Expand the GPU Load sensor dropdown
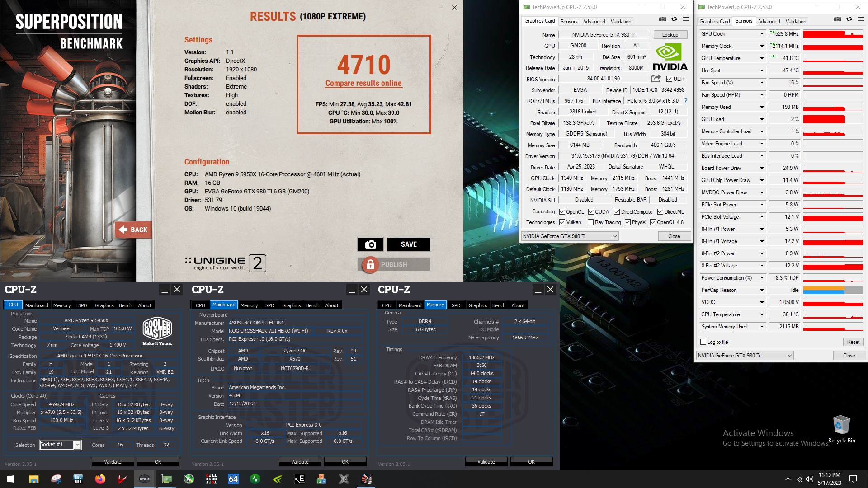 [762, 119]
